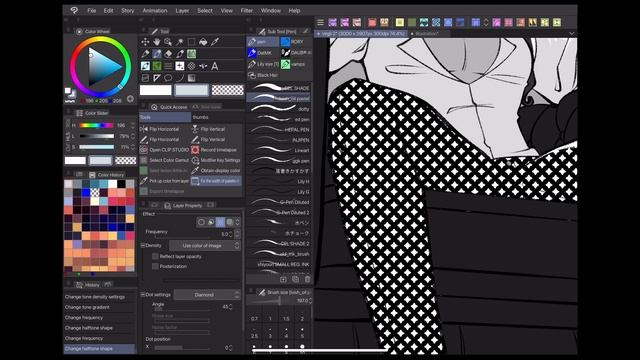The height and width of the screenshot is (360, 640).
Task: Expand the document tab list chevron
Action: click(x=571, y=33)
